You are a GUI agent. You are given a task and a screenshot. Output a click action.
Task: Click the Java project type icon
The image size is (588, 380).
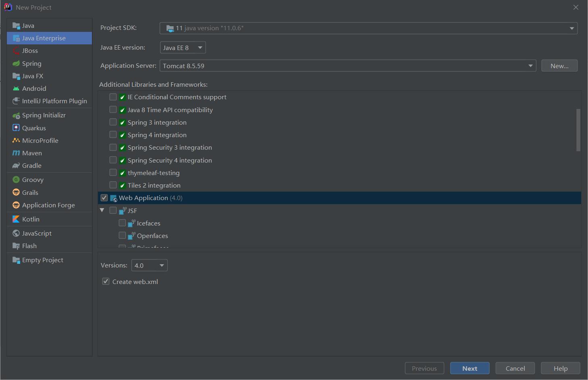[x=16, y=26]
